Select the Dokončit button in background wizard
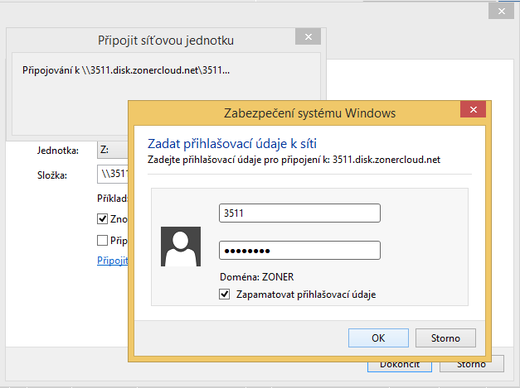 [x=400, y=366]
